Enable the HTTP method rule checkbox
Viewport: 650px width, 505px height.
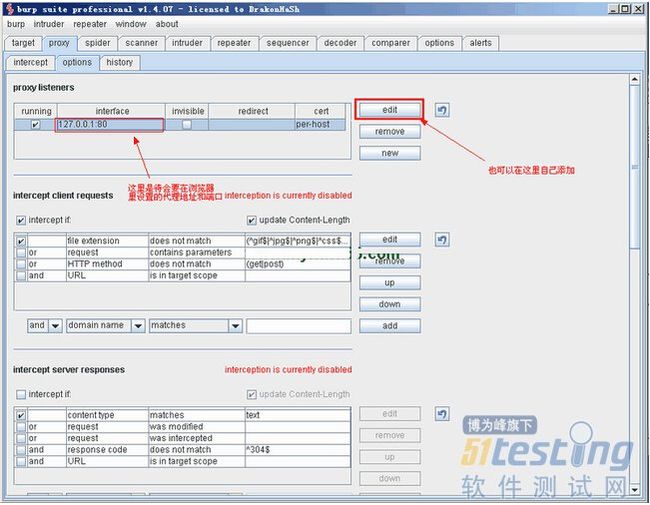point(21,264)
